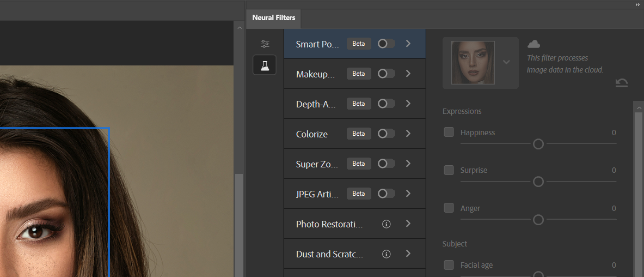Enable the Super Zoom filter toggle

(x=386, y=164)
